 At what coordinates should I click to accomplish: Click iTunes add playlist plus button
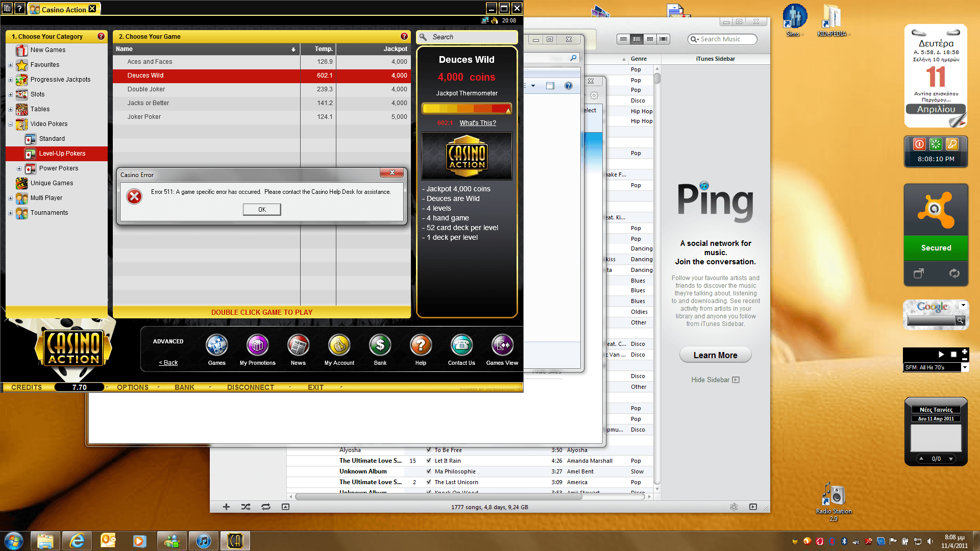click(x=226, y=507)
